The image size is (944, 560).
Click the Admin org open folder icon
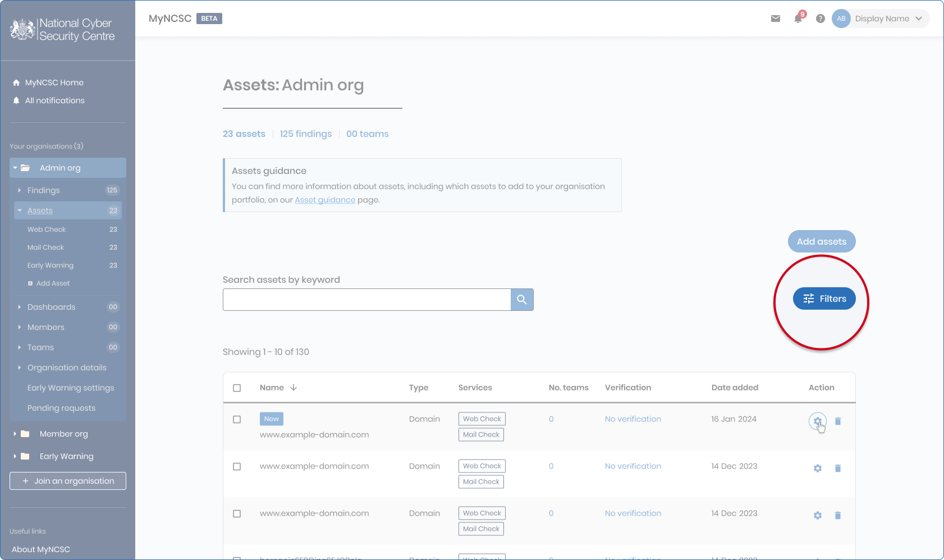click(x=25, y=168)
